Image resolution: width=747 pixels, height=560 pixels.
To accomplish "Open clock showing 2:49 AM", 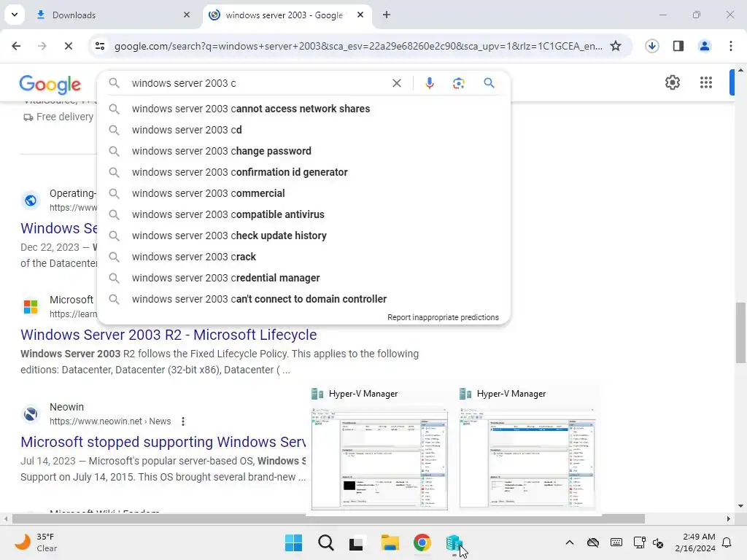I will tap(695, 542).
